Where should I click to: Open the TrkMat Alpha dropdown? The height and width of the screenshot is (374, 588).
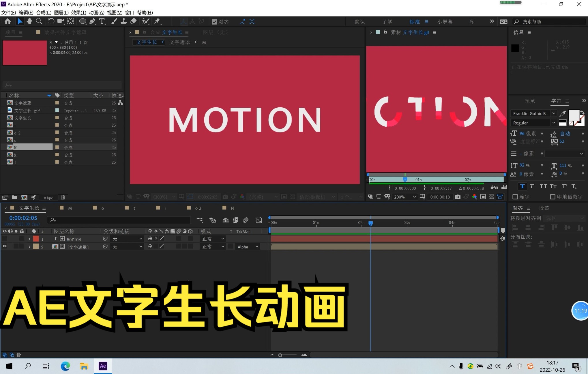247,246
